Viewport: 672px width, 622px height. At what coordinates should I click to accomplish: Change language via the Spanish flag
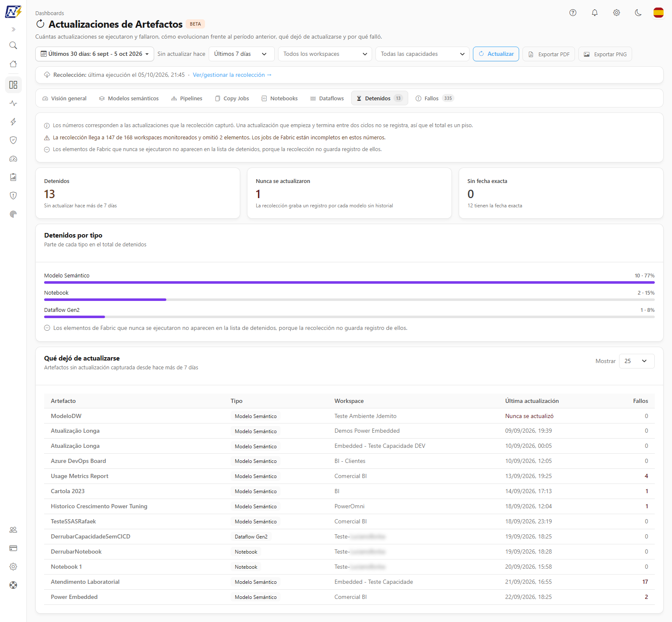tap(659, 13)
